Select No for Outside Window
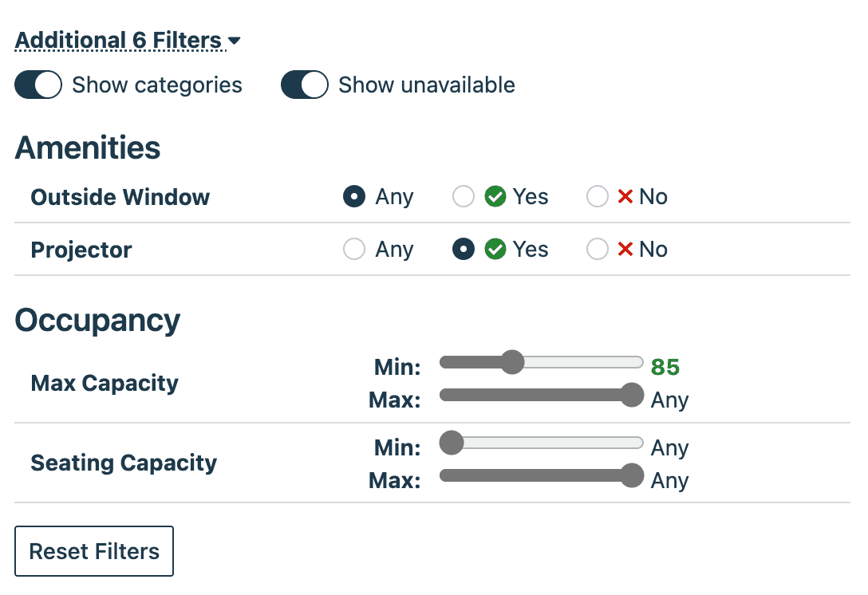This screenshot has height=595, width=868. point(598,196)
